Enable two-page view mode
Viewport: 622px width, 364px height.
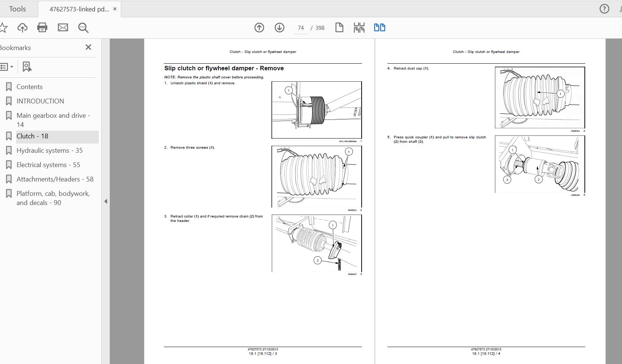pyautogui.click(x=379, y=28)
